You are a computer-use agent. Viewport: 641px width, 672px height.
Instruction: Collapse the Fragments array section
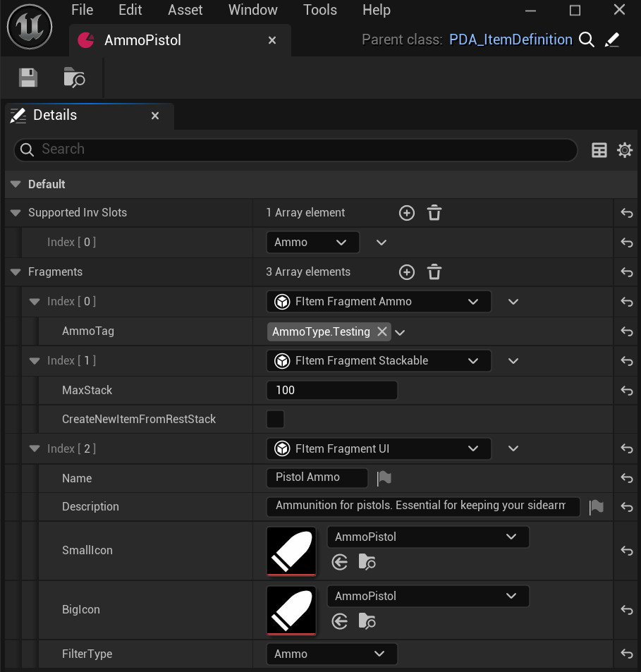(16, 272)
